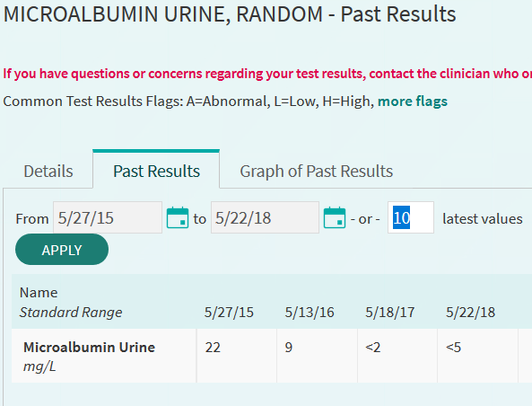Focus the To date field 5/22/18
Screen dimensions: 532x406
pos(265,217)
